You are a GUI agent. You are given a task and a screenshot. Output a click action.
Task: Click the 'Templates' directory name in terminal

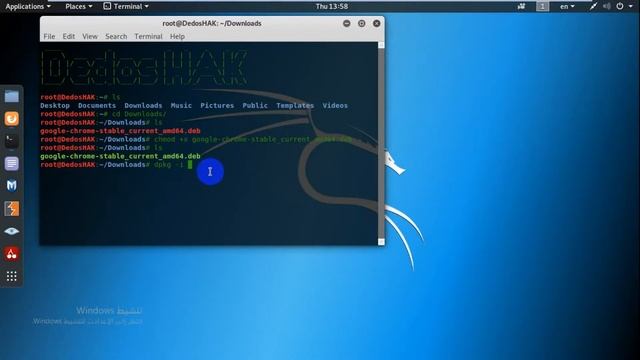[x=295, y=105]
